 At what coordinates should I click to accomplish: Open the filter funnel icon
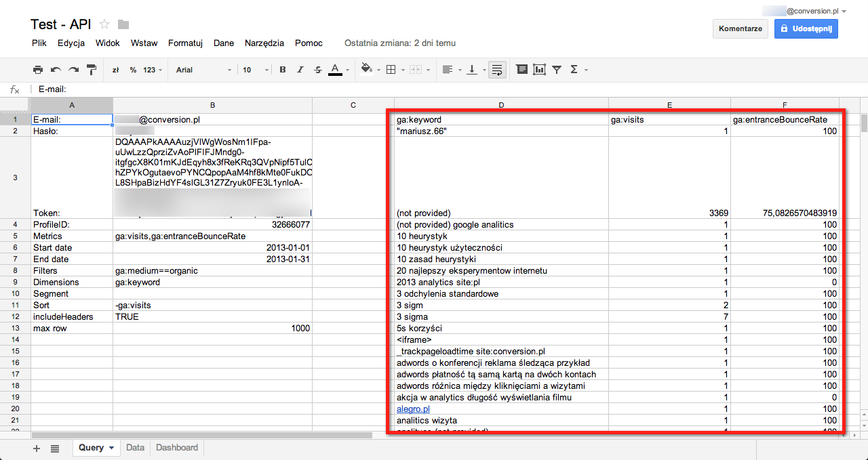tap(557, 70)
